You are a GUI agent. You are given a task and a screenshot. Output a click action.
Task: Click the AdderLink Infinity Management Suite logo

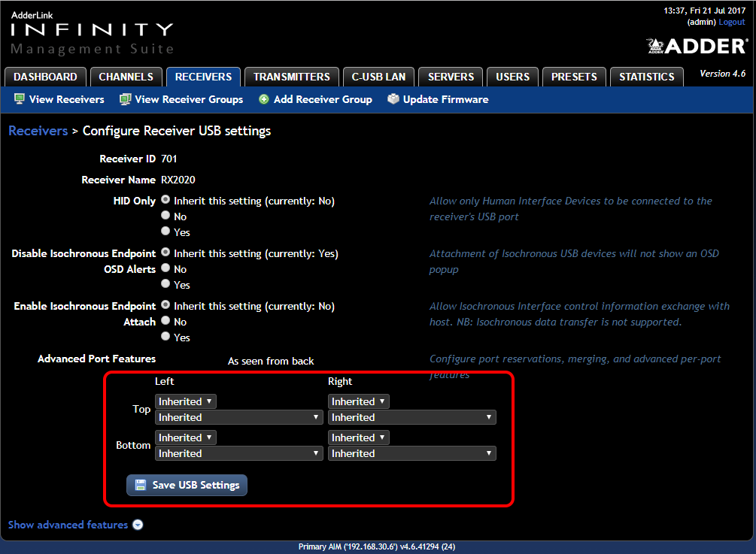tap(92, 33)
